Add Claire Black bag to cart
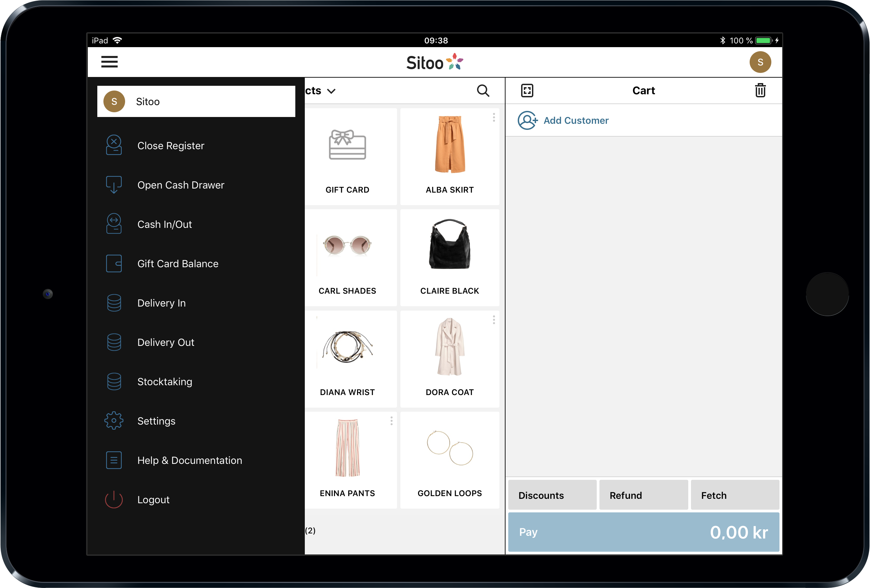 450,258
